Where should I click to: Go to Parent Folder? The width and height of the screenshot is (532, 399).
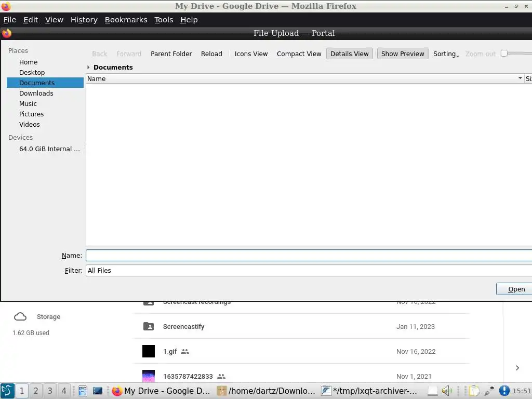pos(171,54)
